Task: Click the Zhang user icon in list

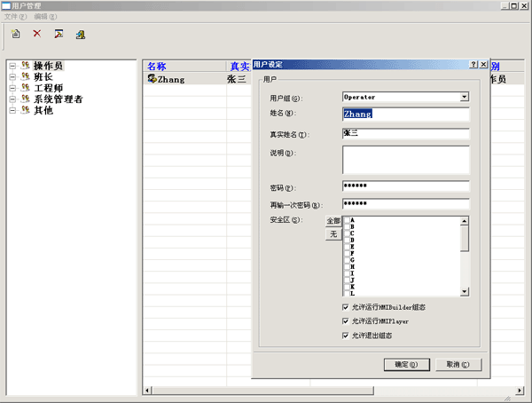Action: coord(153,79)
